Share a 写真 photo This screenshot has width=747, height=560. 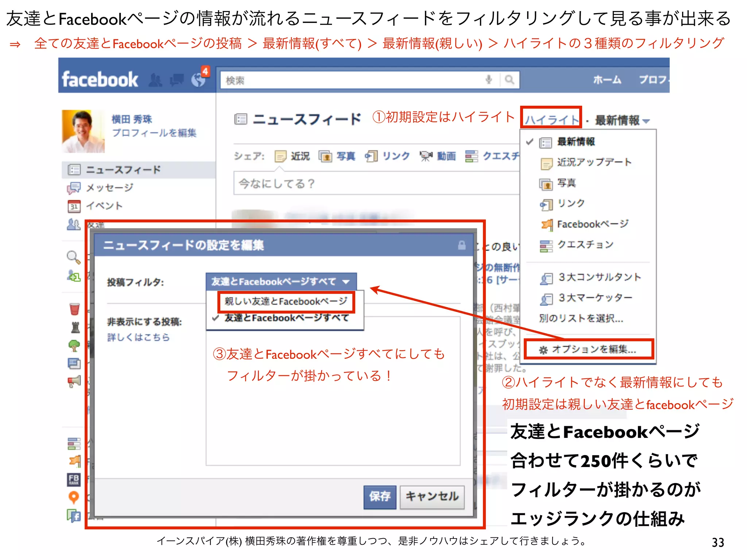(x=337, y=156)
